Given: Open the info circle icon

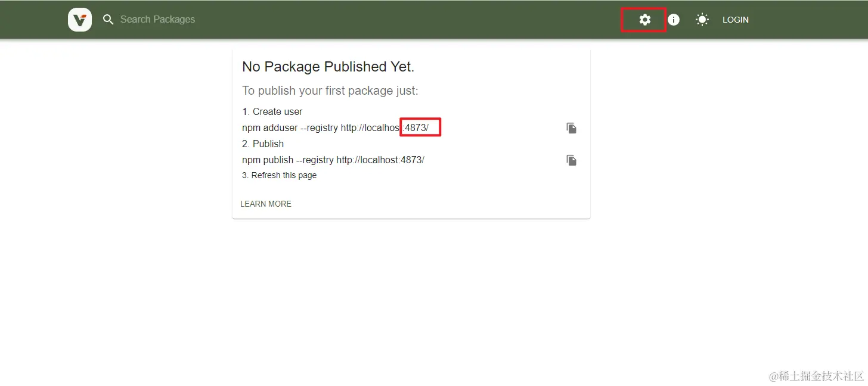Looking at the screenshot, I should click(674, 20).
